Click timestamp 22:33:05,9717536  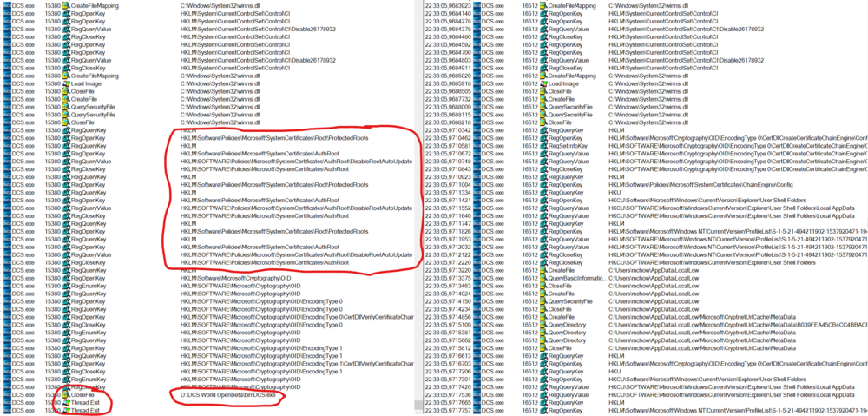(449, 395)
